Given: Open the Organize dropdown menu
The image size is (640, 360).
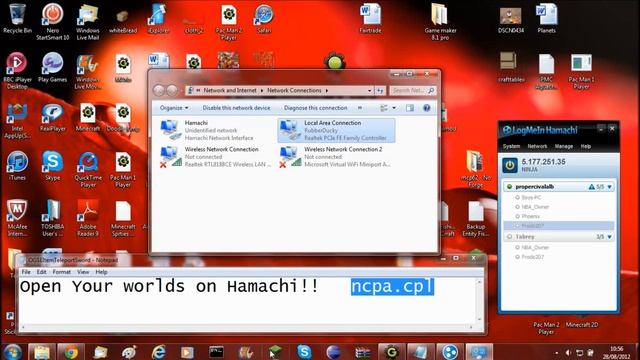Looking at the screenshot, I should coord(174,108).
